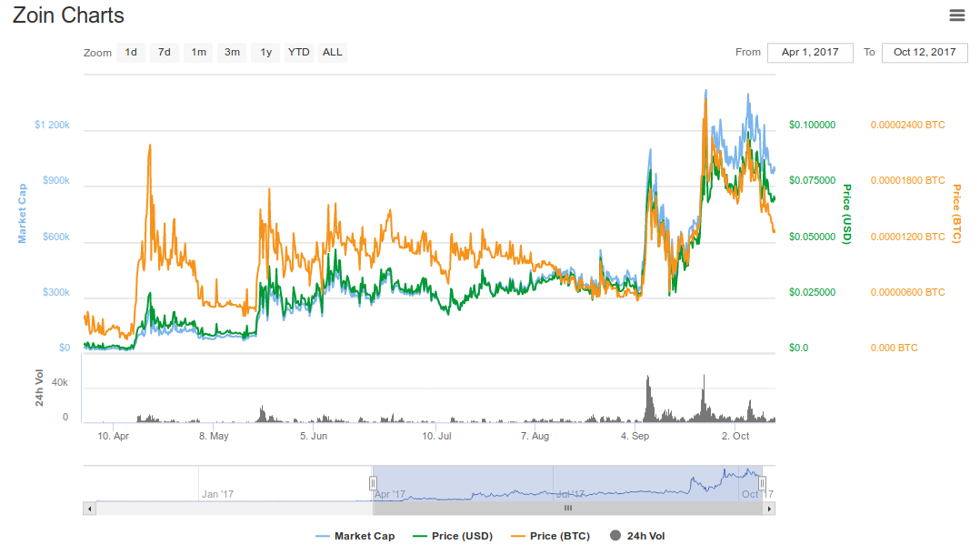The width and height of the screenshot is (980, 545).
Task: Set zoom to 1d
Action: 131,53
